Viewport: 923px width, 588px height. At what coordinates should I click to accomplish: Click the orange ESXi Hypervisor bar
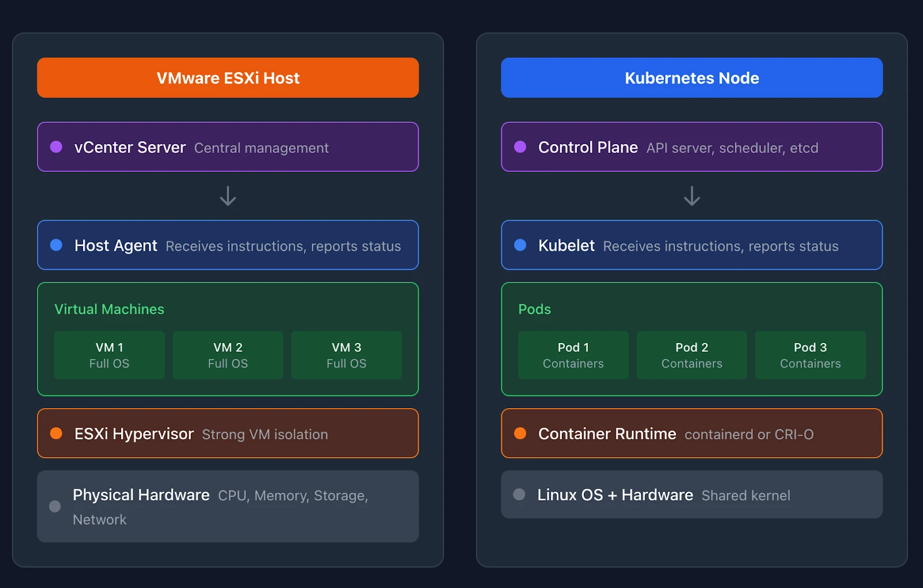coord(228,434)
